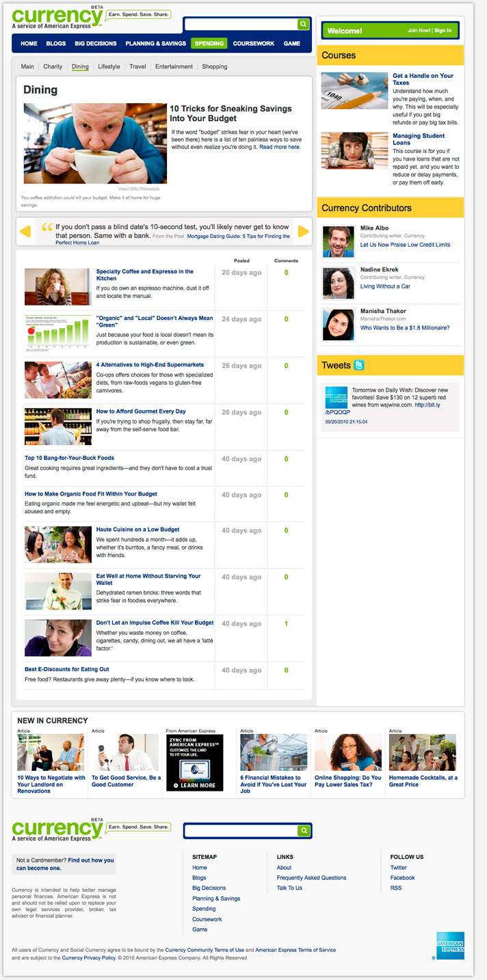487x980 pixels.
Task: Click the footer search input field
Action: point(241,830)
